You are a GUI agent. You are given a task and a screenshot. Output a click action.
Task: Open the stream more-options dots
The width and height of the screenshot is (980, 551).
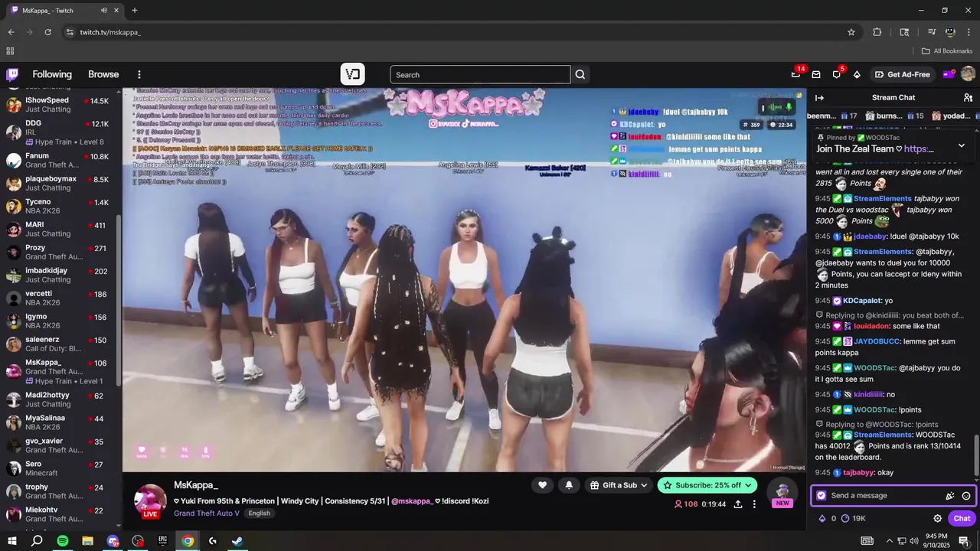coord(754,504)
